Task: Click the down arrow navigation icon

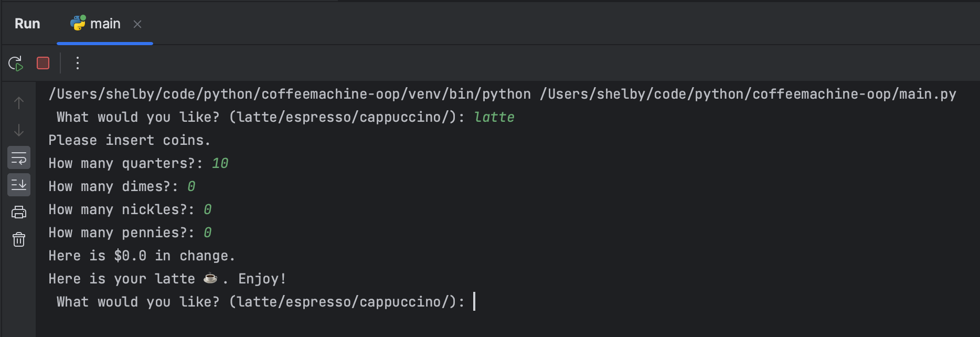Action: (x=18, y=130)
